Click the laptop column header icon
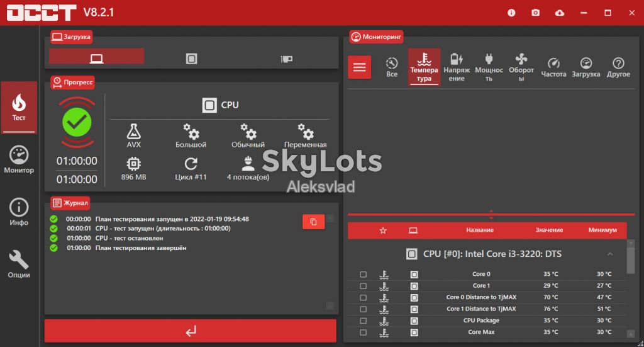Screen dimensions: 644x347 (x=413, y=230)
